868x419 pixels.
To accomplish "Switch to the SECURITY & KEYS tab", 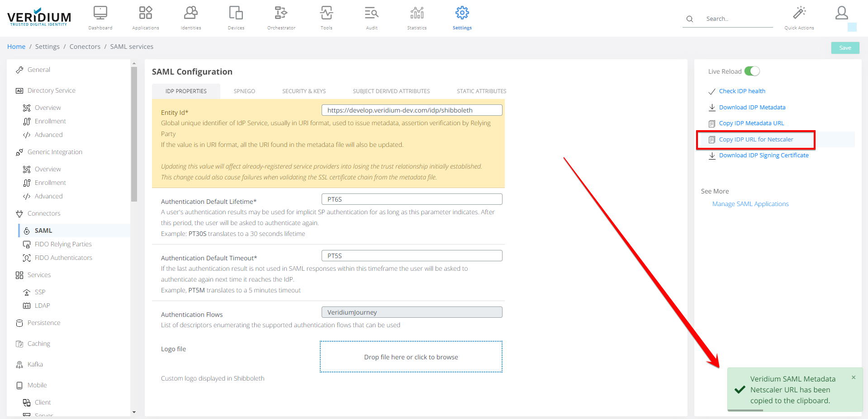I will 304,91.
